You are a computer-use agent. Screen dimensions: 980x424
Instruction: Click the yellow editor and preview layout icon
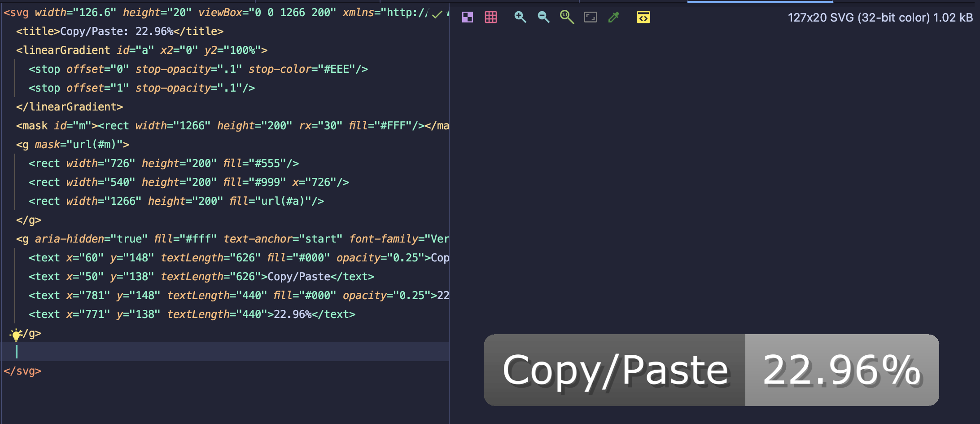pyautogui.click(x=643, y=18)
